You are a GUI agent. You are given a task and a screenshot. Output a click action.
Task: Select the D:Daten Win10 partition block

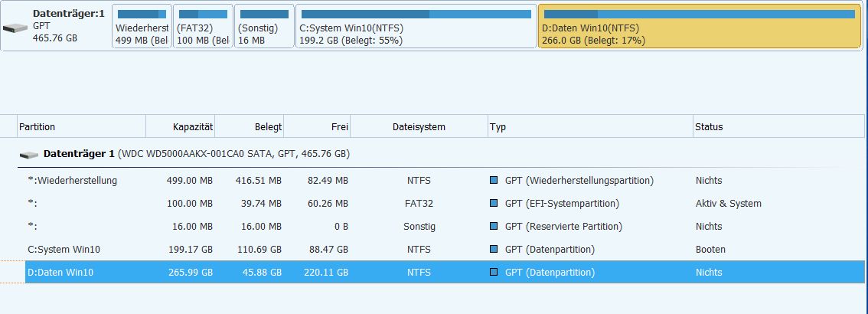[700, 27]
